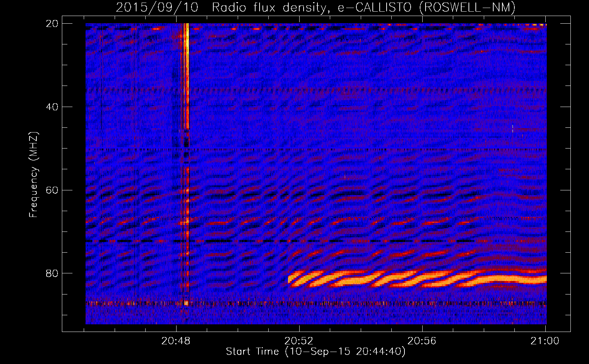Viewport: 589px width, 364px height.
Task: Click the plot title '2015/09/10 Radio flux density'
Action: (222, 8)
